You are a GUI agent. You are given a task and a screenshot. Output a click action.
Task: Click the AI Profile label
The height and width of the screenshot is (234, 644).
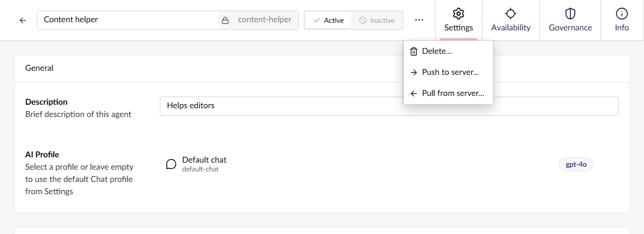coord(42,155)
